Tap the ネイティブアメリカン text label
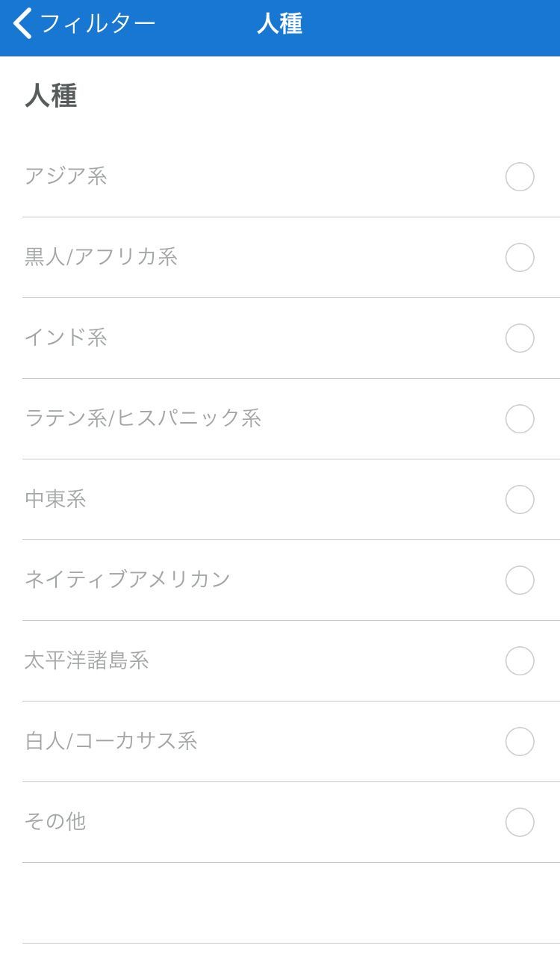 (127, 580)
